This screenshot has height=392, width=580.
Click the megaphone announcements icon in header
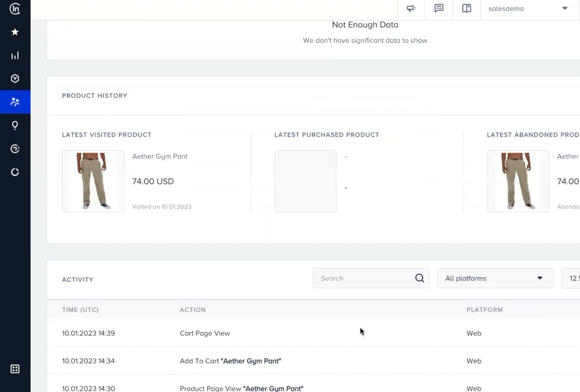pyautogui.click(x=411, y=9)
